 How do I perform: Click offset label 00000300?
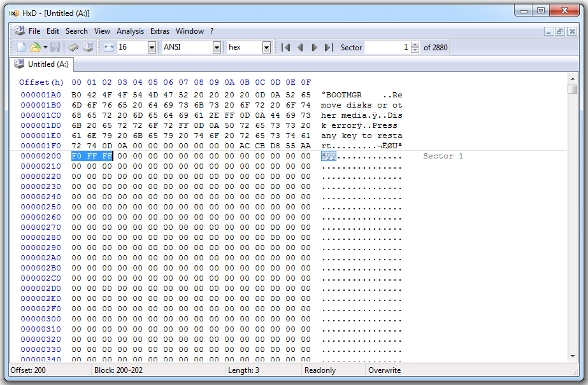41,319
